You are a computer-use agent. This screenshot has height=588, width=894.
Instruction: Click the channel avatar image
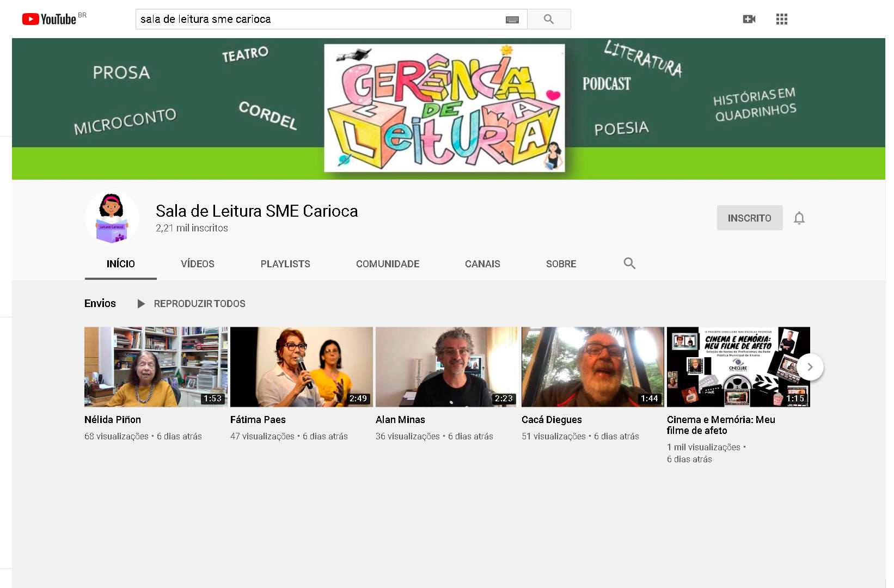[x=112, y=217]
